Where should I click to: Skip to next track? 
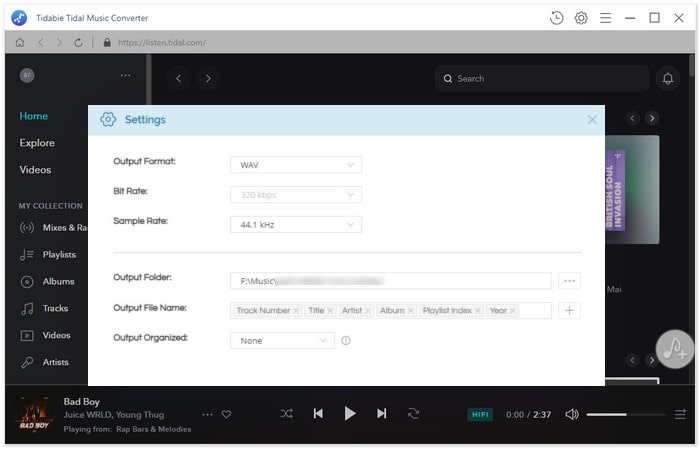coord(381,414)
